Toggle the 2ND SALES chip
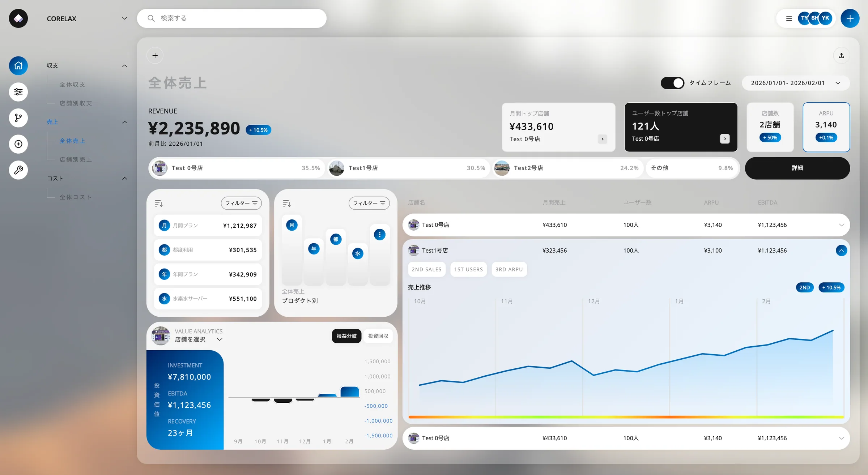Screen dimensions: 868x475 tap(427, 269)
